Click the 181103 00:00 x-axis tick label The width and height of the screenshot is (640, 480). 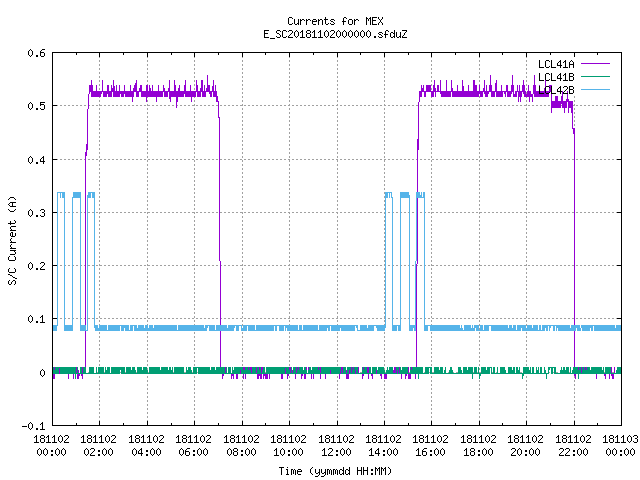point(620,446)
